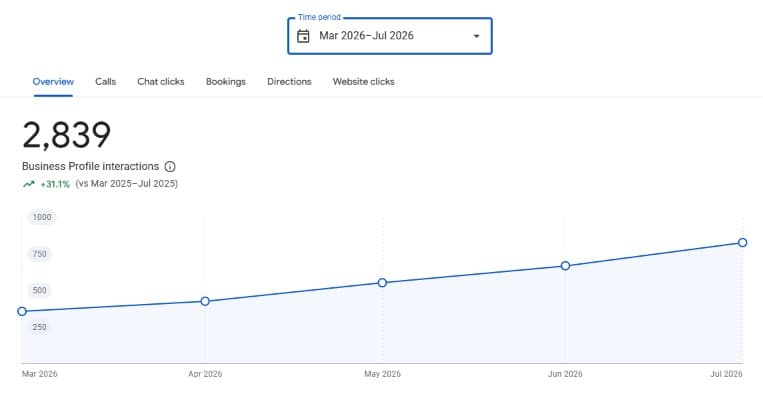Viewport: 763px width, 393px height.
Task: Click the Jun 2026 x-axis label
Action: 565,374
